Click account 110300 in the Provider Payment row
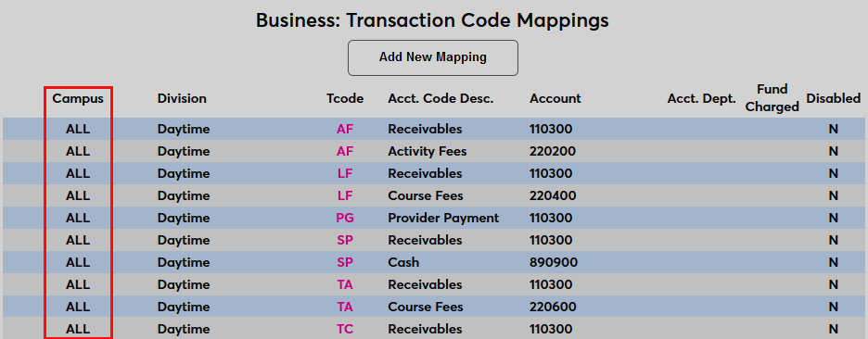Viewport: 868px width, 339px height. click(x=551, y=218)
